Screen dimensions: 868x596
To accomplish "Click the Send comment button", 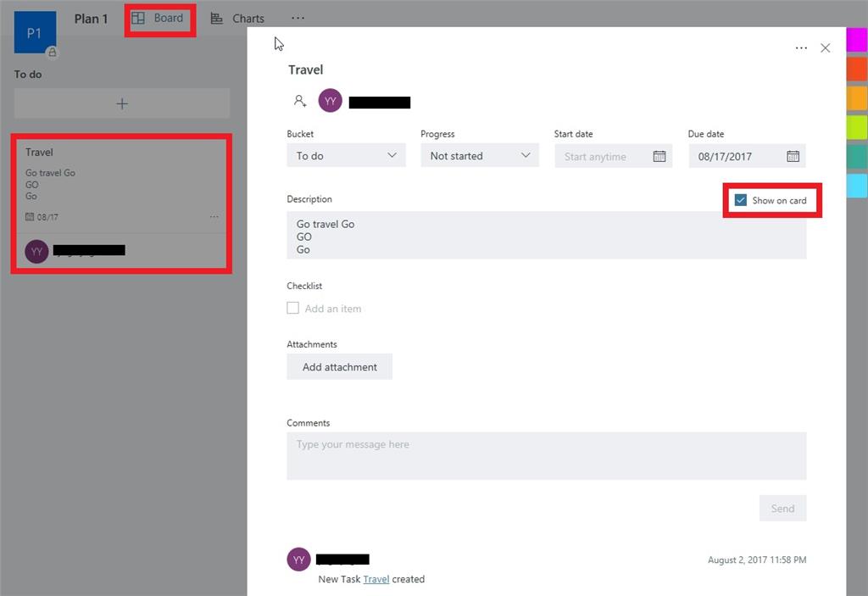I will click(x=782, y=508).
